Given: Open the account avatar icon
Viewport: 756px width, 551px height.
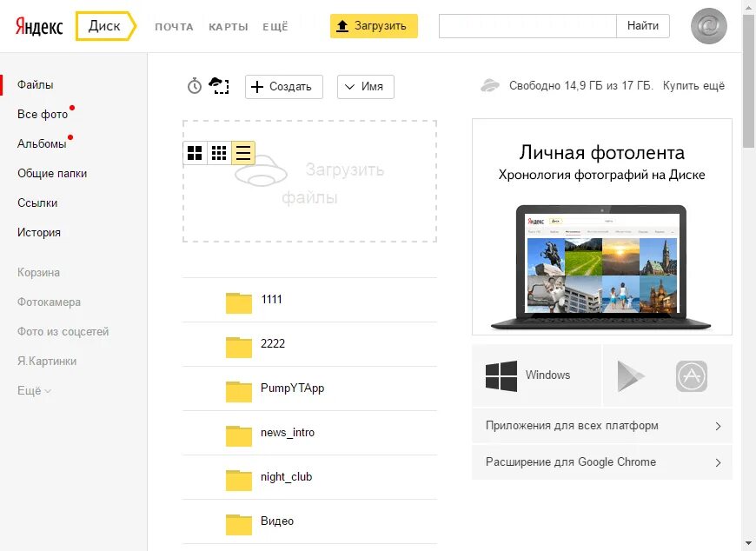Looking at the screenshot, I should click(x=708, y=26).
